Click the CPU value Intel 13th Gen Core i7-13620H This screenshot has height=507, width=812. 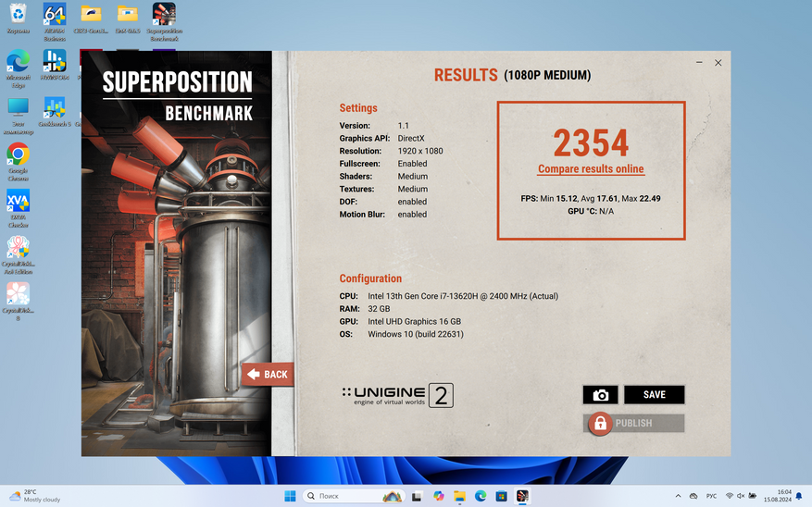point(463,296)
